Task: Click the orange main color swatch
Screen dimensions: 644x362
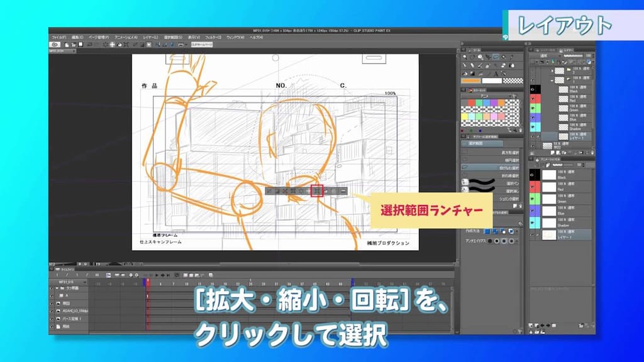Action: coord(470,81)
